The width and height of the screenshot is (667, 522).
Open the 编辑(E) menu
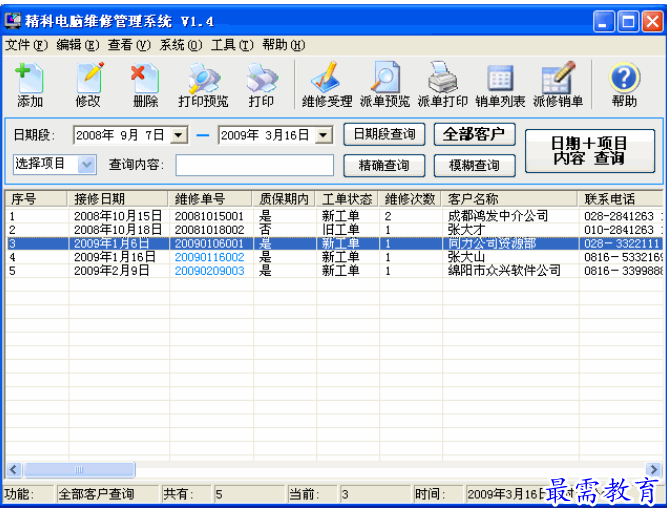click(x=78, y=45)
